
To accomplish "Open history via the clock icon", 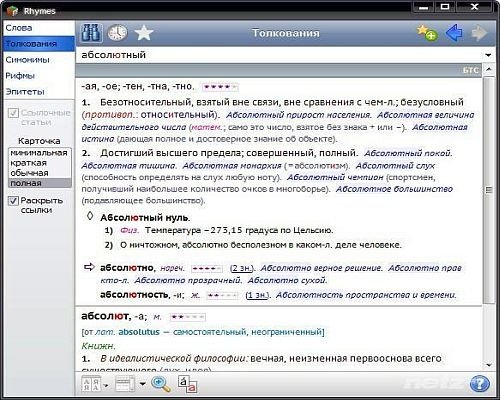I will pyautogui.click(x=117, y=33).
